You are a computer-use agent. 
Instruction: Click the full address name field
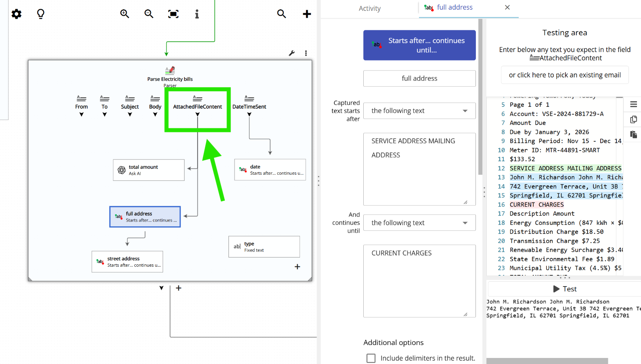[x=419, y=79]
